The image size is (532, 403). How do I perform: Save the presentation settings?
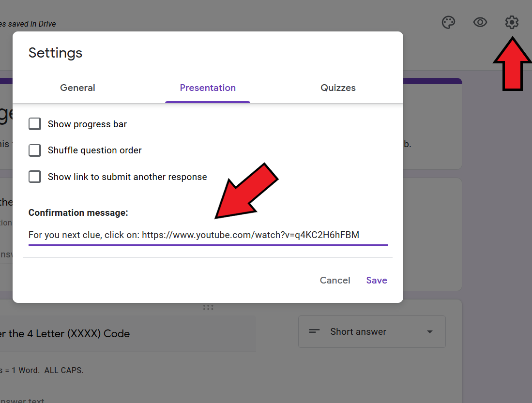tap(377, 280)
